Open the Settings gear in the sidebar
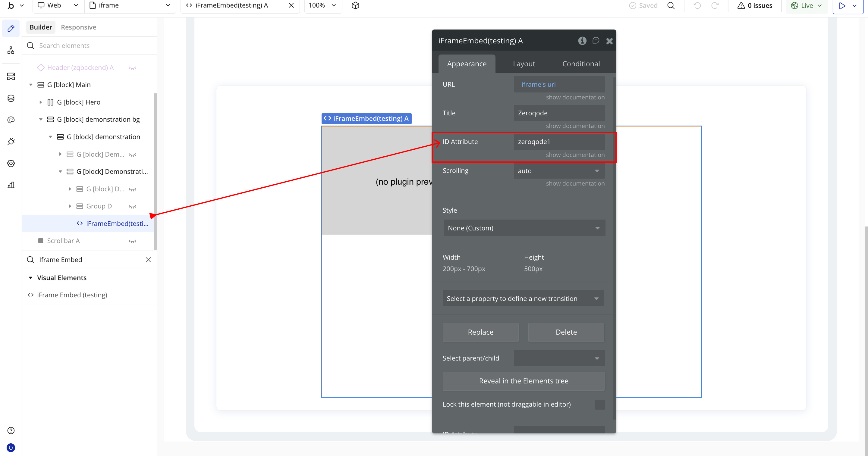Image resolution: width=868 pixels, height=456 pixels. [x=11, y=163]
